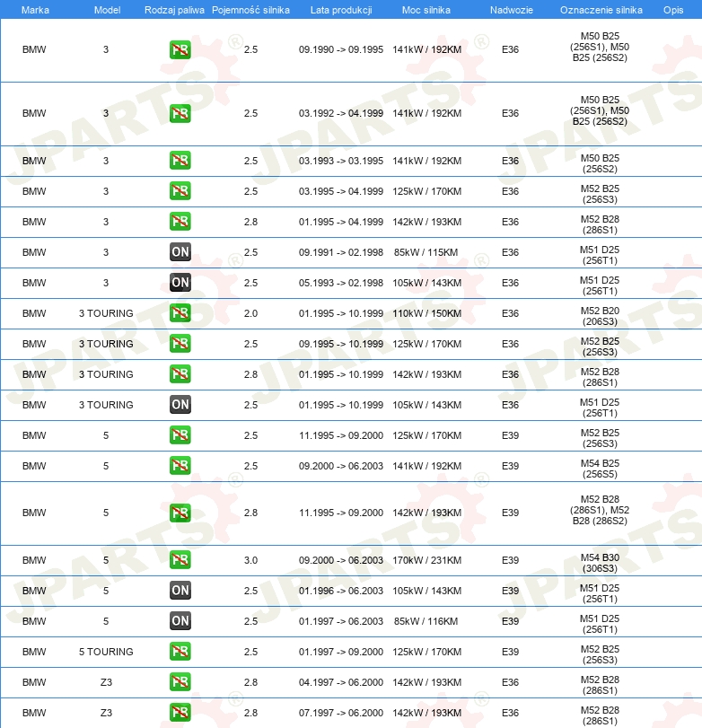702x728 pixels.
Task: Select the engine capacity value 3.0
Action: point(250,560)
